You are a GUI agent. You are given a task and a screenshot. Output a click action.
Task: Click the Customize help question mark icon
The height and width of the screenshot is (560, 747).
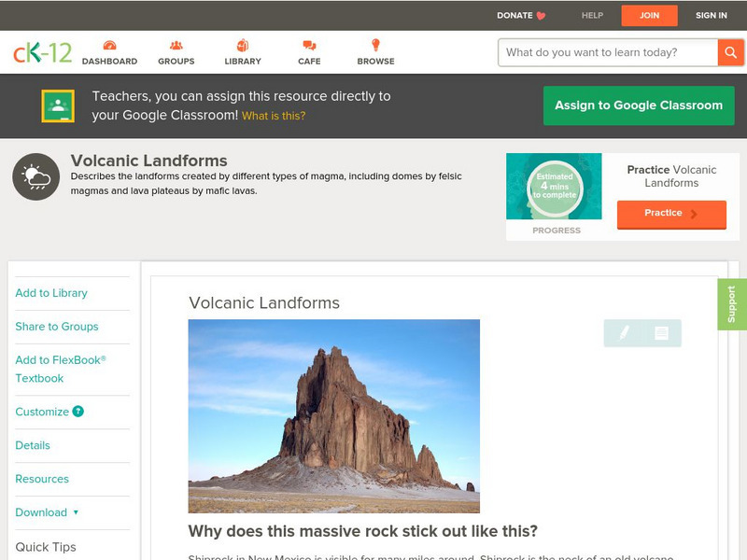pyautogui.click(x=78, y=412)
